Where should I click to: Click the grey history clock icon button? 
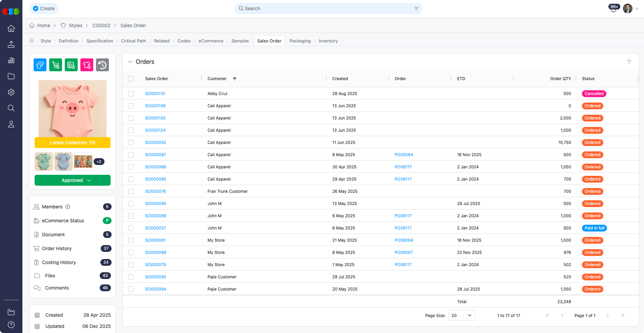pos(102,65)
